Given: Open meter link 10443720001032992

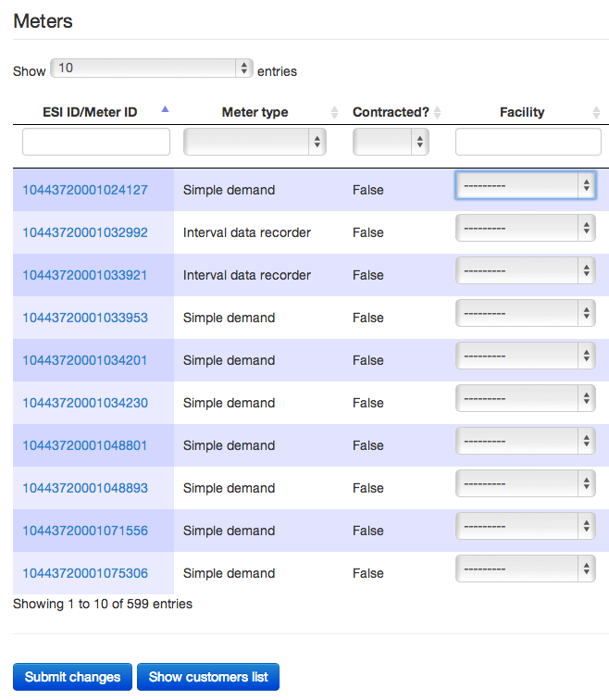Looking at the screenshot, I should tap(85, 232).
